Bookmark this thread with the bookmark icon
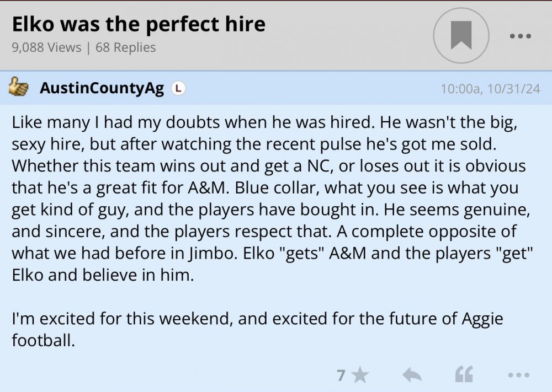Image resolution: width=552 pixels, height=392 pixels. coord(461,36)
